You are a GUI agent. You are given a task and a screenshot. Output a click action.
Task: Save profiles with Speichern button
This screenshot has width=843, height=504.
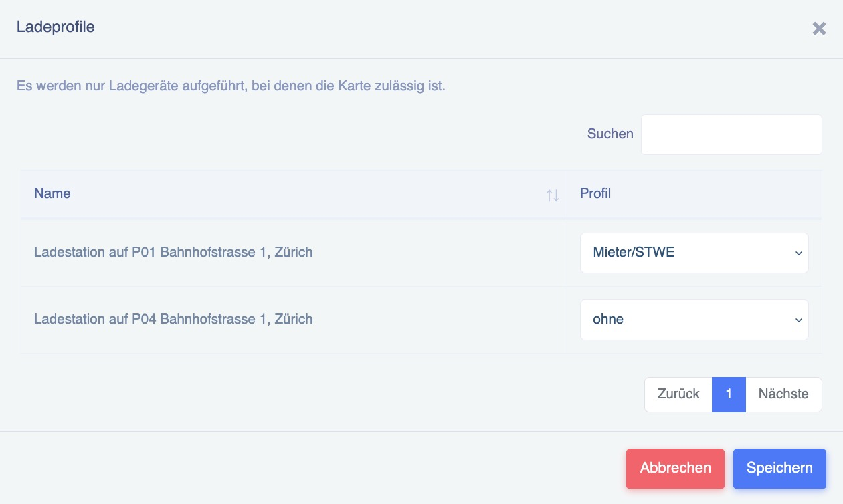[x=779, y=468]
